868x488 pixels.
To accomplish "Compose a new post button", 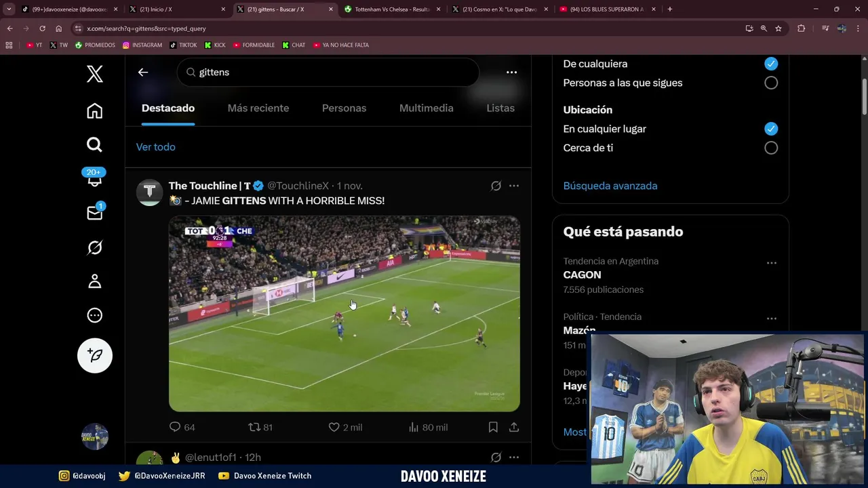I will 95,355.
